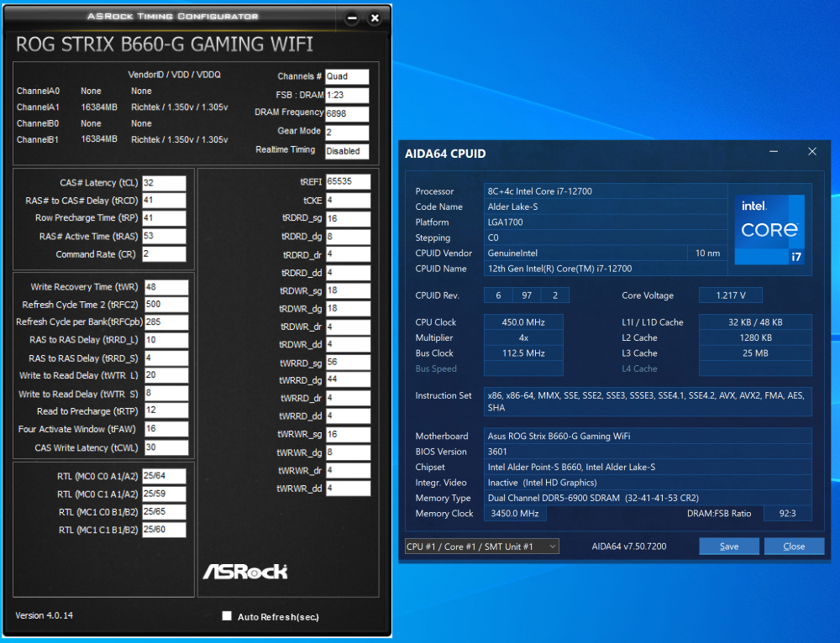Image resolution: width=840 pixels, height=643 pixels.
Task: Minimize the ASRock Timing Configurator window
Action: pos(353,18)
